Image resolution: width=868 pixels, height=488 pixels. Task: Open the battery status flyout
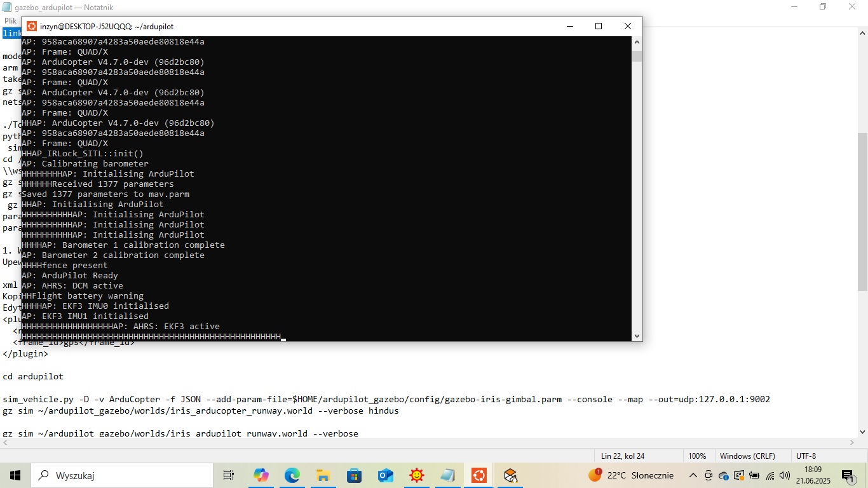point(754,475)
